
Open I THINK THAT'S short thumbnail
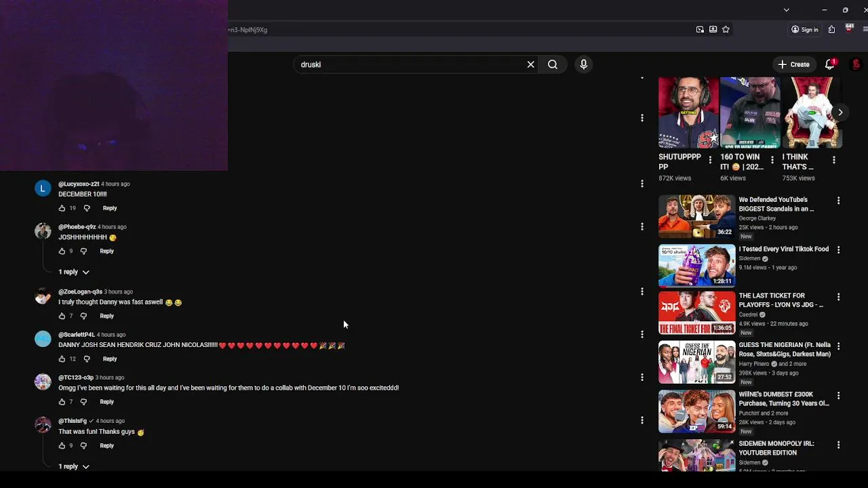812,113
